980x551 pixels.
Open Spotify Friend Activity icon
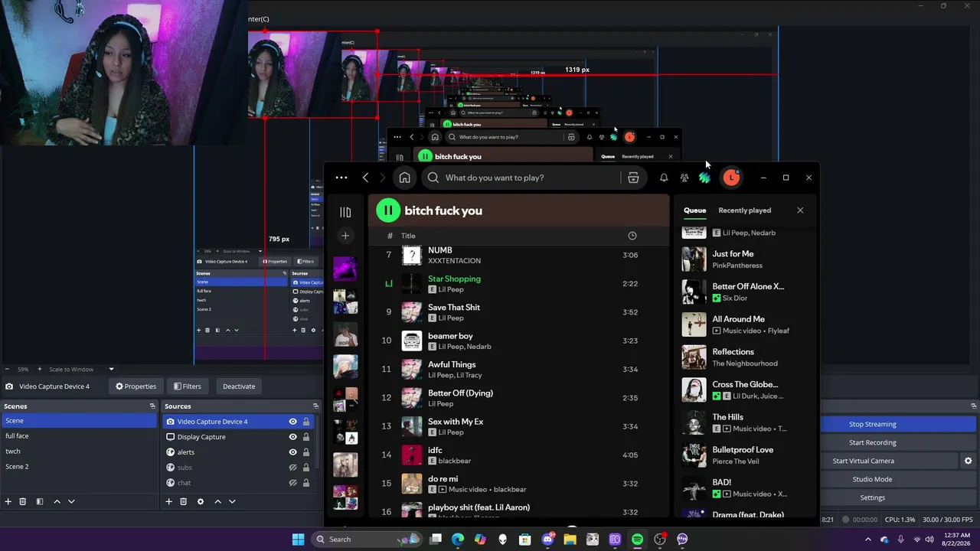tap(684, 178)
